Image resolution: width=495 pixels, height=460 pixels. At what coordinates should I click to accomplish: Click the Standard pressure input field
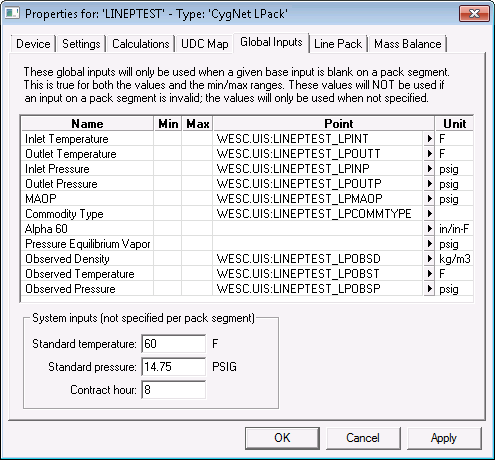pyautogui.click(x=173, y=367)
